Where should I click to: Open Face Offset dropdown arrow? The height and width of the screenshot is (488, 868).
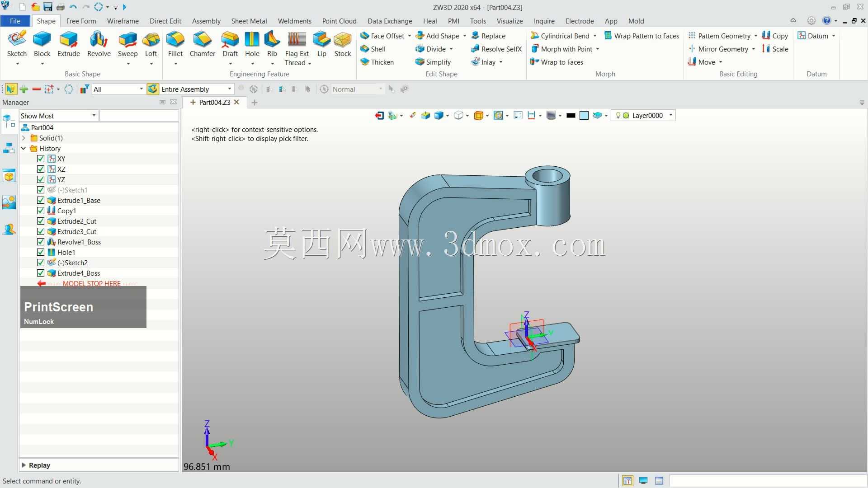410,36
